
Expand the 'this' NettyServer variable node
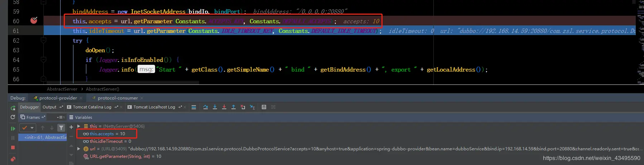[x=79, y=126]
